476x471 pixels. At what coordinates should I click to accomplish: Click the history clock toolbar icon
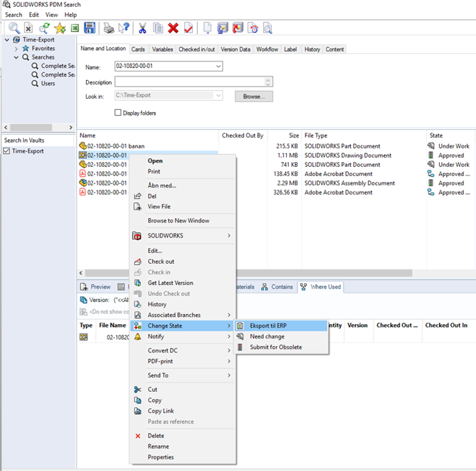[253, 28]
